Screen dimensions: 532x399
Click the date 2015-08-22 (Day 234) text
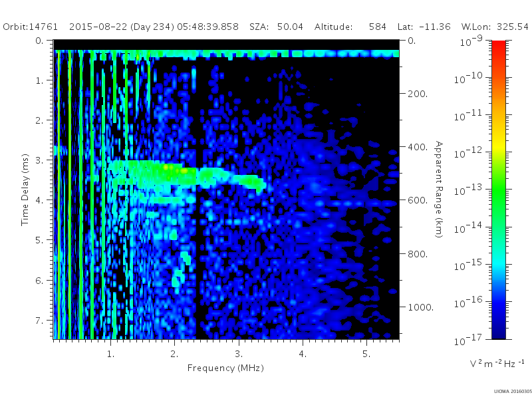(122, 27)
